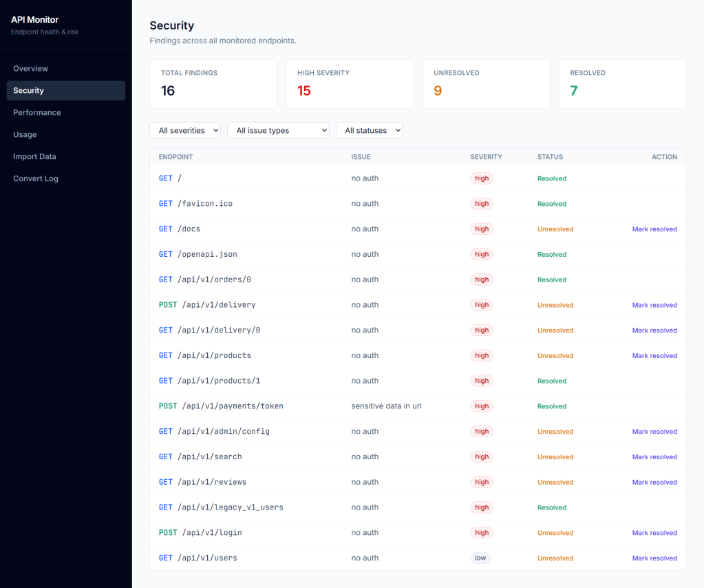Mark /api/v1/reviews finding resolved
This screenshot has height=588, width=704.
pos(654,482)
